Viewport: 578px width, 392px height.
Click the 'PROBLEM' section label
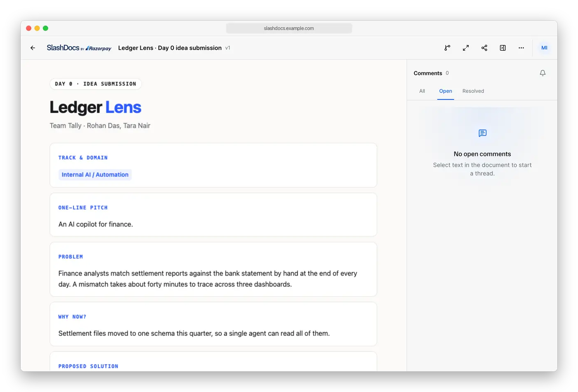point(71,257)
